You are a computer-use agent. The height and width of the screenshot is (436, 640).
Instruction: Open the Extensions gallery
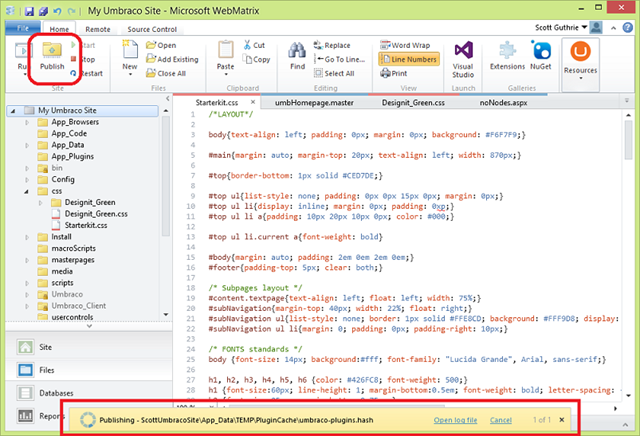507,56
